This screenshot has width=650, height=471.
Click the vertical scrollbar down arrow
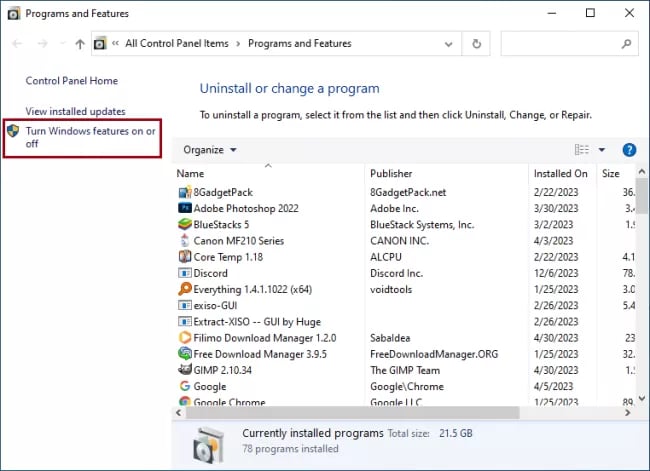(642, 398)
